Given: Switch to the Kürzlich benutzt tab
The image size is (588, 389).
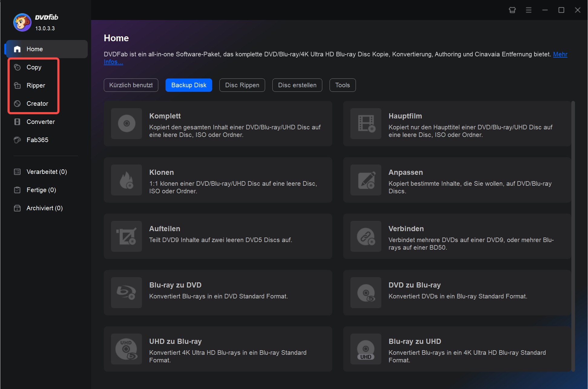Looking at the screenshot, I should coord(131,85).
